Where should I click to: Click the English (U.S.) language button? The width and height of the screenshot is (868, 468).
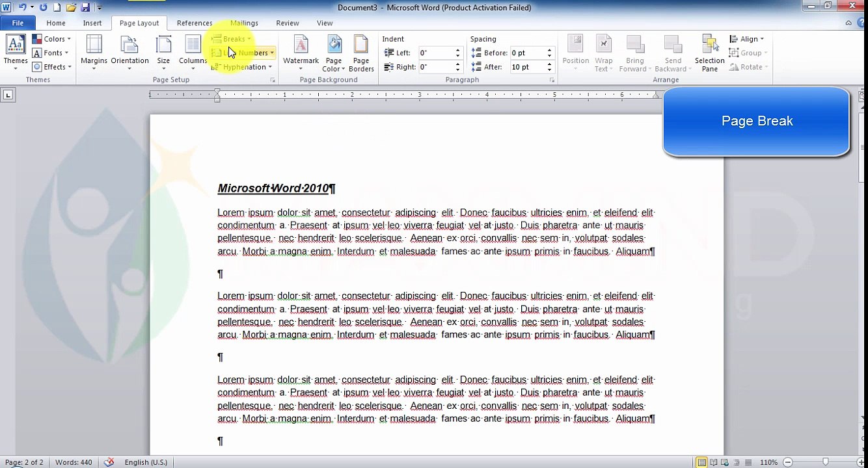146,462
